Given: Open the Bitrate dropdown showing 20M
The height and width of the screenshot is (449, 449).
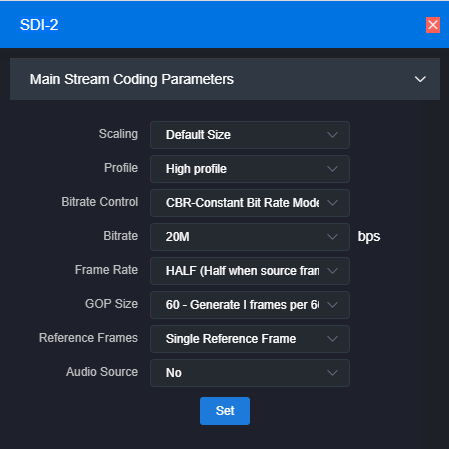Looking at the screenshot, I should [250, 237].
